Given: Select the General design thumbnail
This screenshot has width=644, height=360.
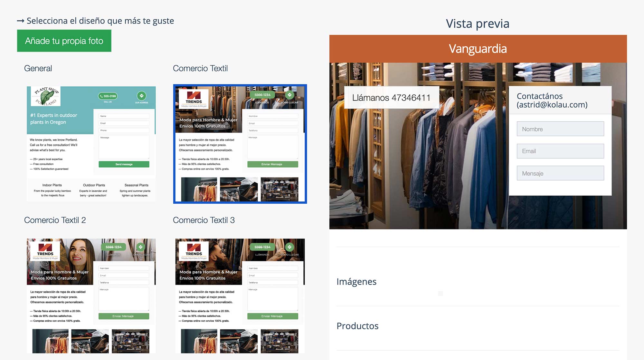Looking at the screenshot, I should click(91, 144).
